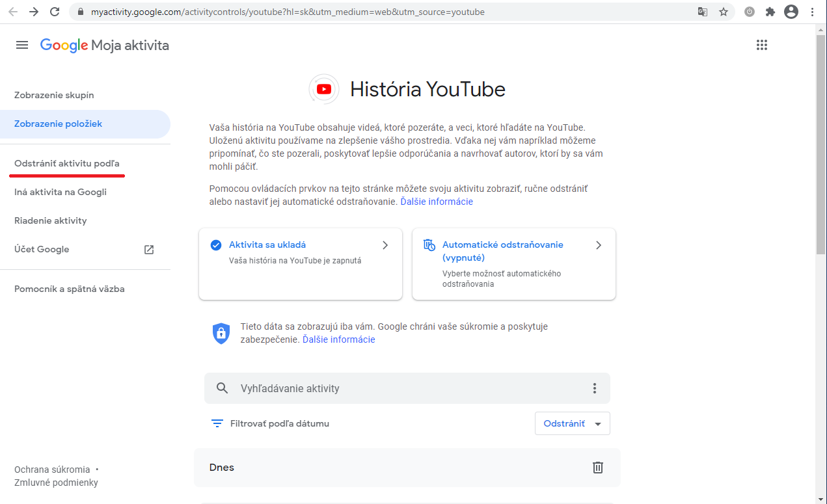Viewport: 827px width, 504px height.
Task: Click the Dnes section label
Action: 222,468
